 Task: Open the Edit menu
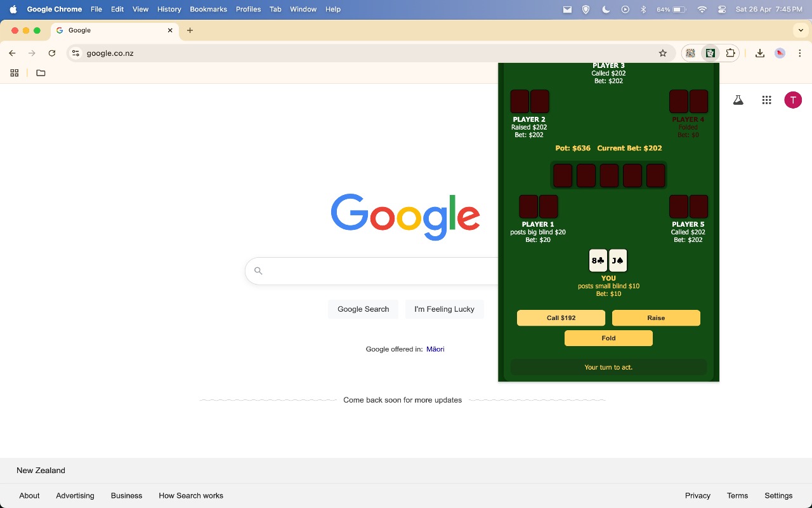117,10
